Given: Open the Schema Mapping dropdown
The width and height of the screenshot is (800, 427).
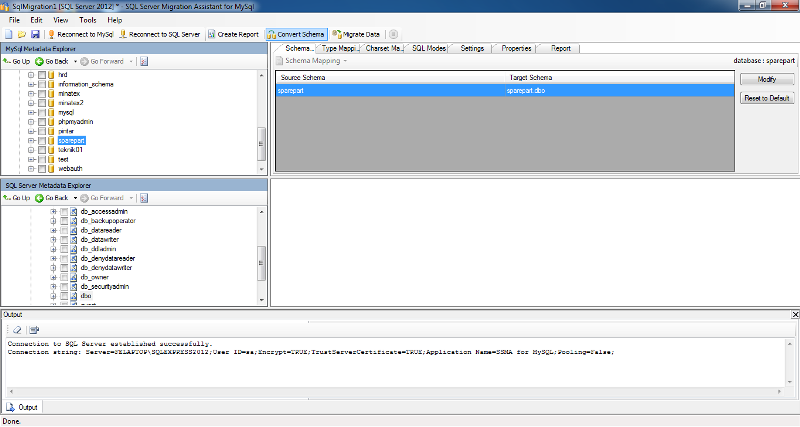Looking at the screenshot, I should click(x=345, y=61).
